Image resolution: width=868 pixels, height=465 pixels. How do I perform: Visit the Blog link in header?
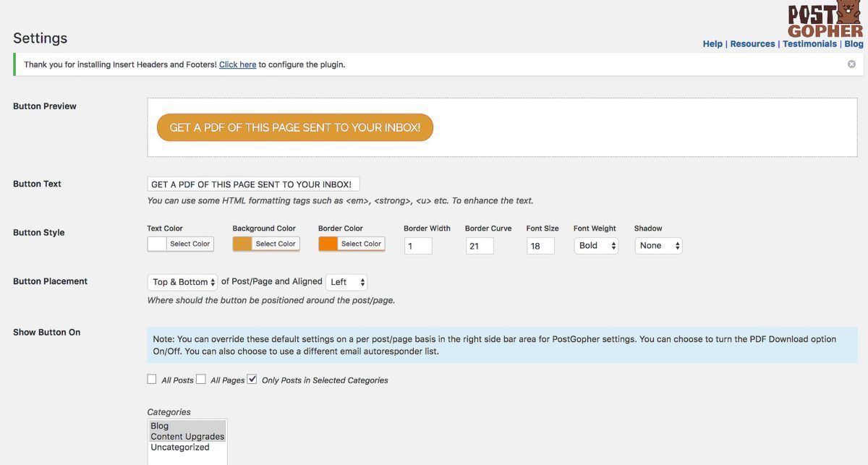point(854,44)
